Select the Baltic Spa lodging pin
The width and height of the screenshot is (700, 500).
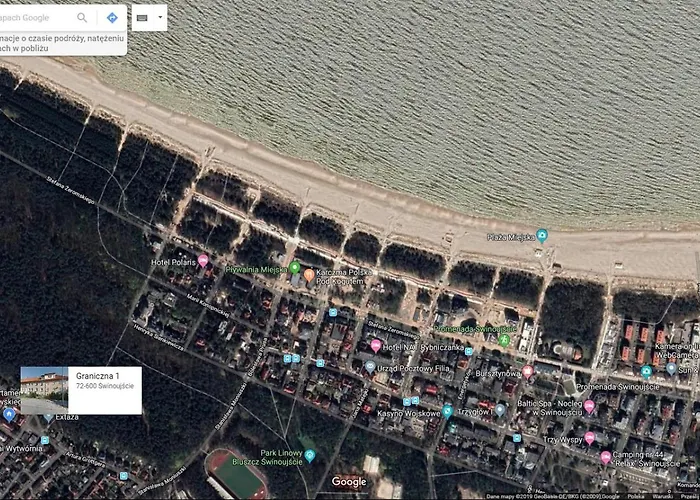coord(589,406)
